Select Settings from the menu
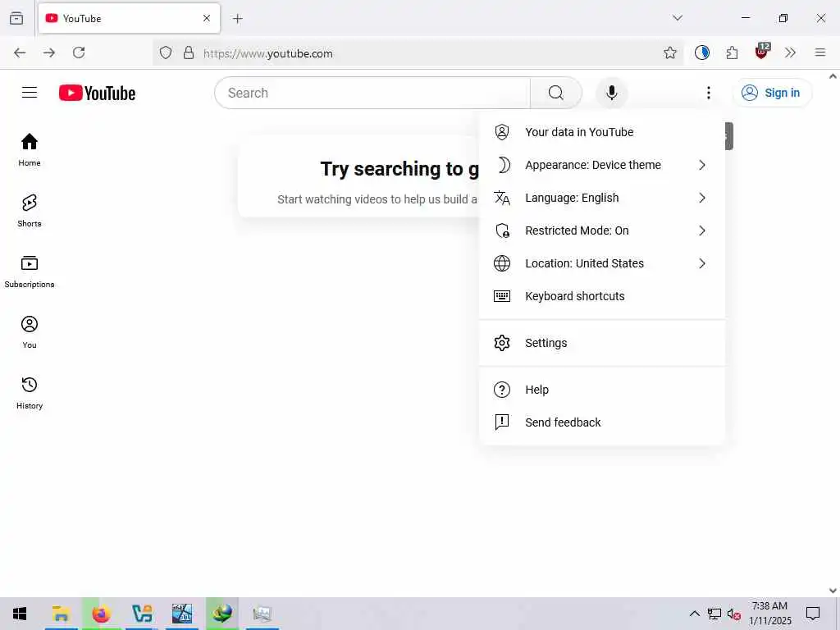Screen dimensions: 840x630 (601, 343)
